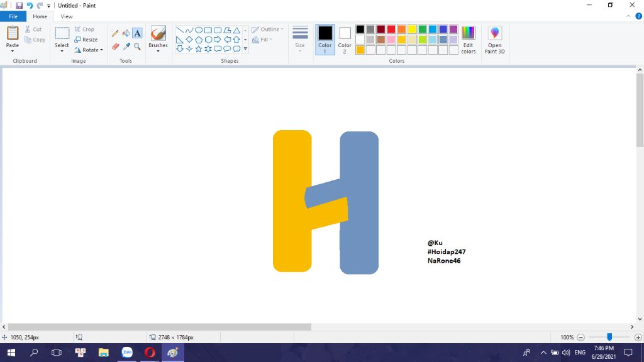Choose the Right arrow shape
The image size is (644, 362).
coord(218,40)
